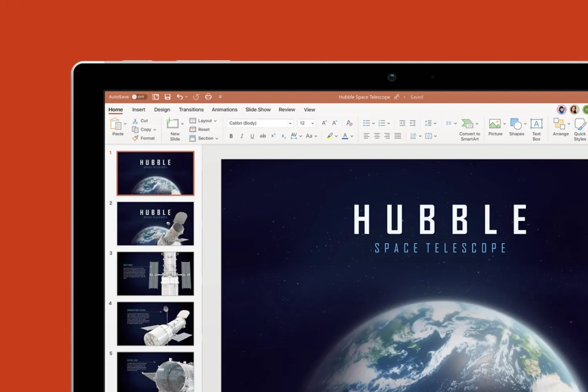Click the Copy button

click(142, 129)
